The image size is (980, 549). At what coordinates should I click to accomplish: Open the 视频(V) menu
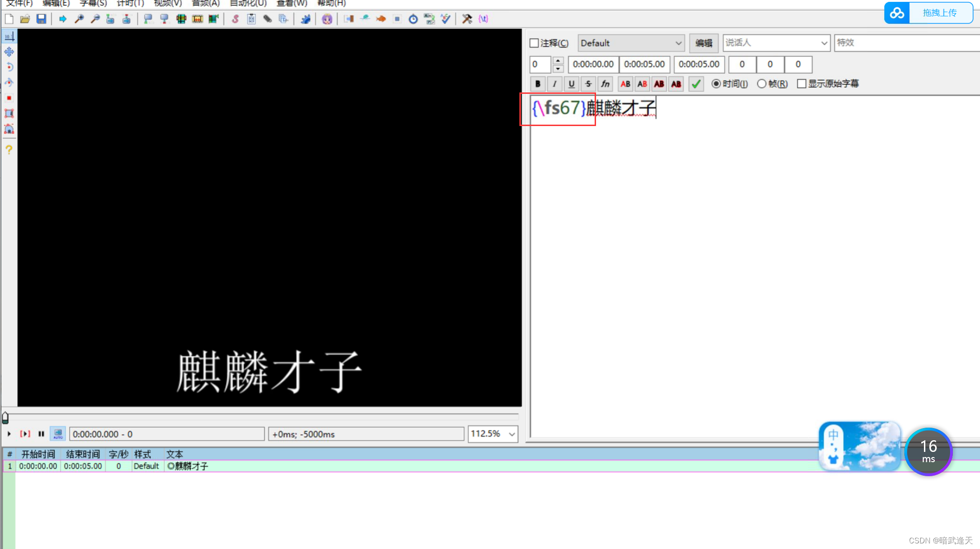coord(166,3)
